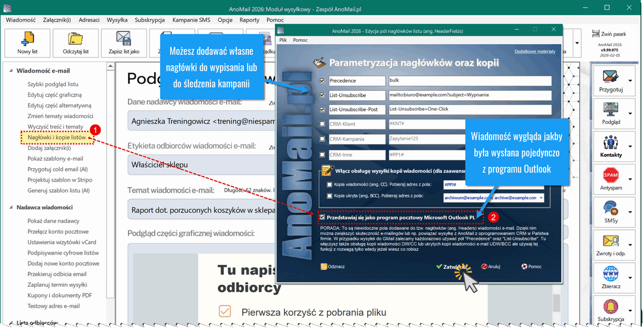
Task: Click the Odznacz icon in header dialog
Action: [x=324, y=266]
